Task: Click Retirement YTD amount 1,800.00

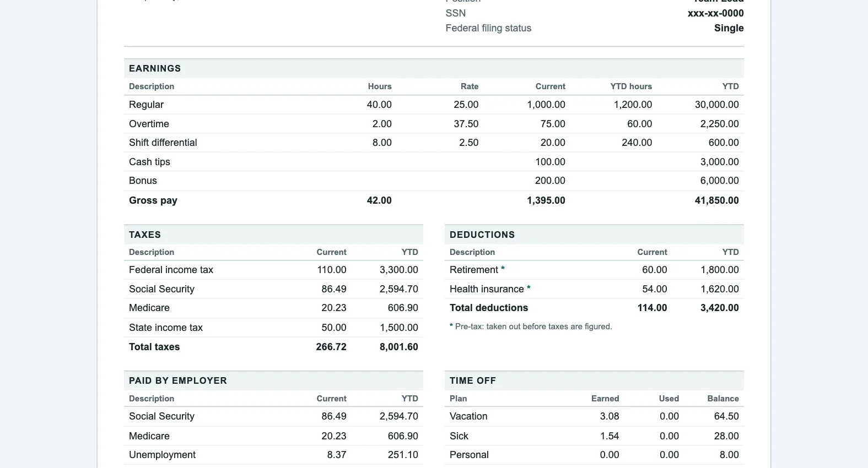Action: pyautogui.click(x=720, y=270)
